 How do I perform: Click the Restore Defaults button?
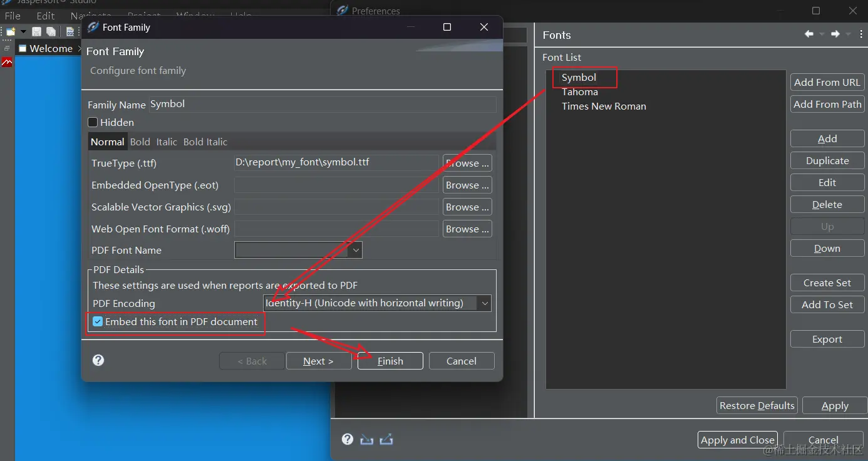pos(757,405)
